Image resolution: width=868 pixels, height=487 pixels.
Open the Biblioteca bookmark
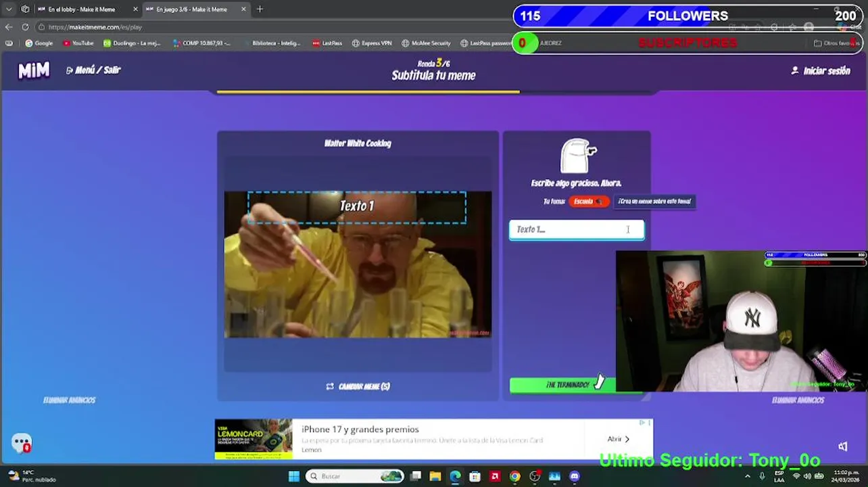pos(271,43)
